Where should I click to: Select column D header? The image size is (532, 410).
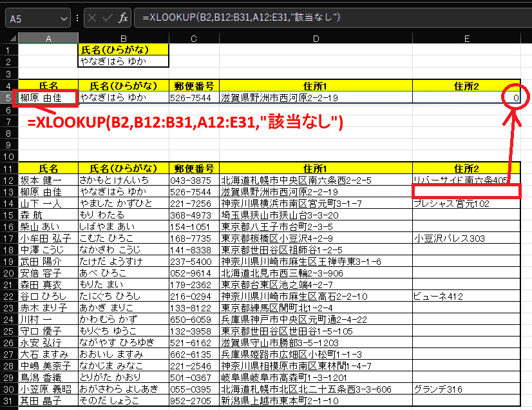tap(316, 38)
